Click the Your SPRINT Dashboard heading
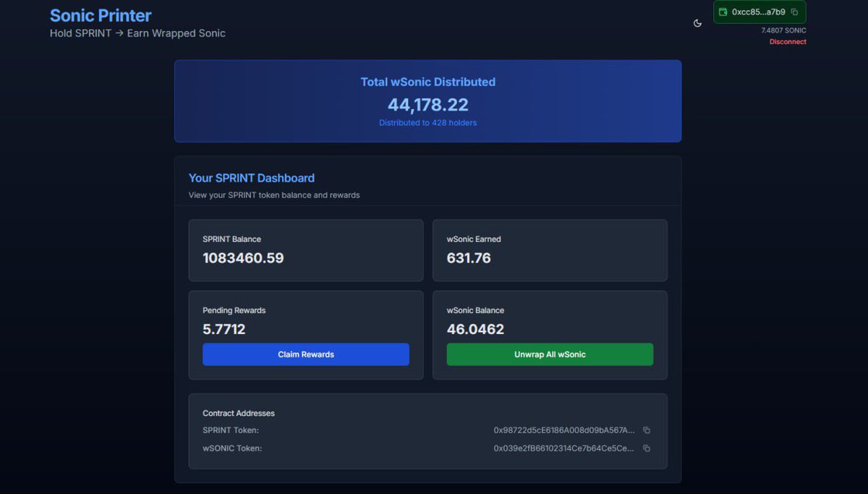Image resolution: width=868 pixels, height=494 pixels. [x=252, y=178]
